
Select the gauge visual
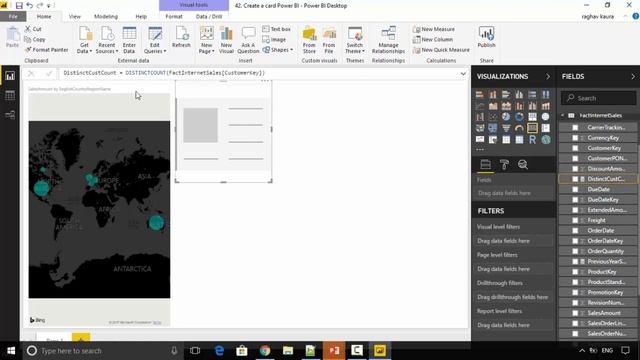pyautogui.click(x=519, y=128)
